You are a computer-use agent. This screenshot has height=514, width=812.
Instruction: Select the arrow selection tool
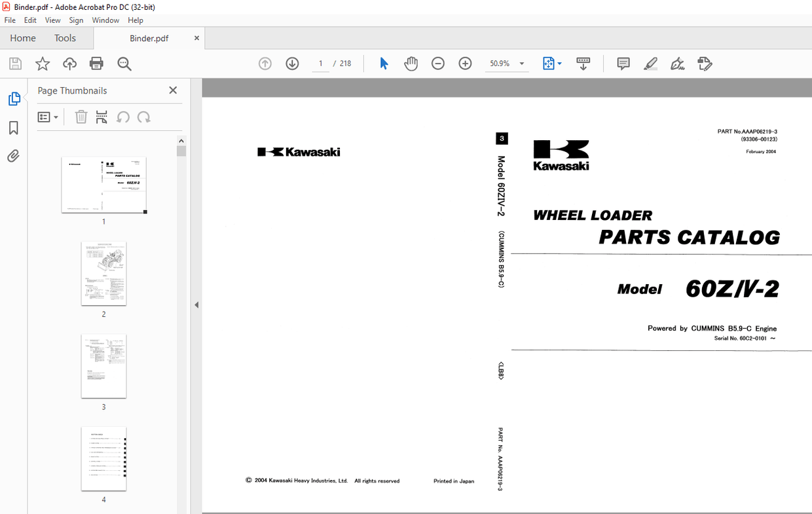tap(384, 63)
